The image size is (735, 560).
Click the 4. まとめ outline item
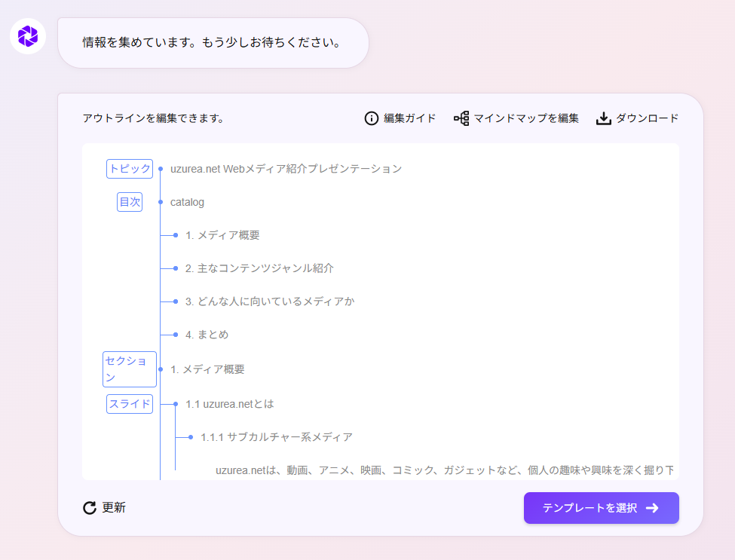pos(207,335)
